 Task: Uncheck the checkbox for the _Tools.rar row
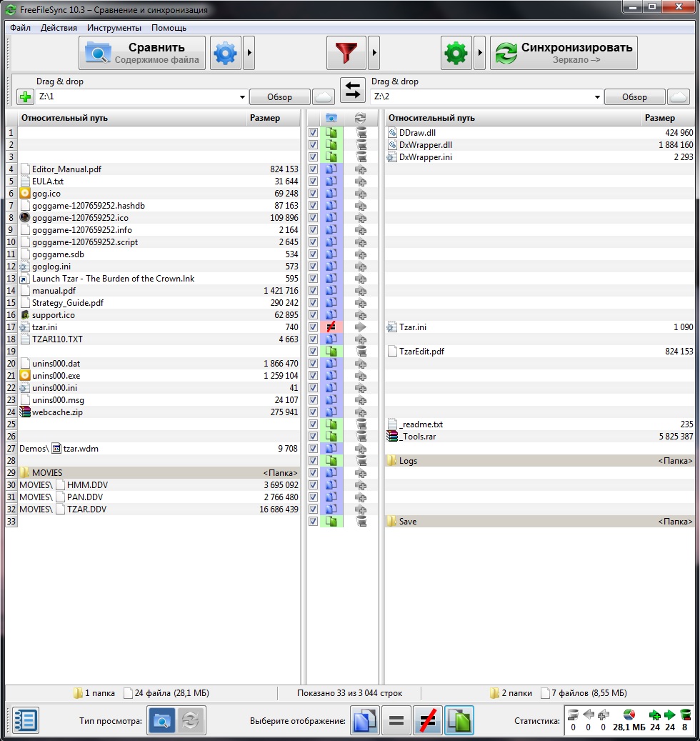click(313, 436)
